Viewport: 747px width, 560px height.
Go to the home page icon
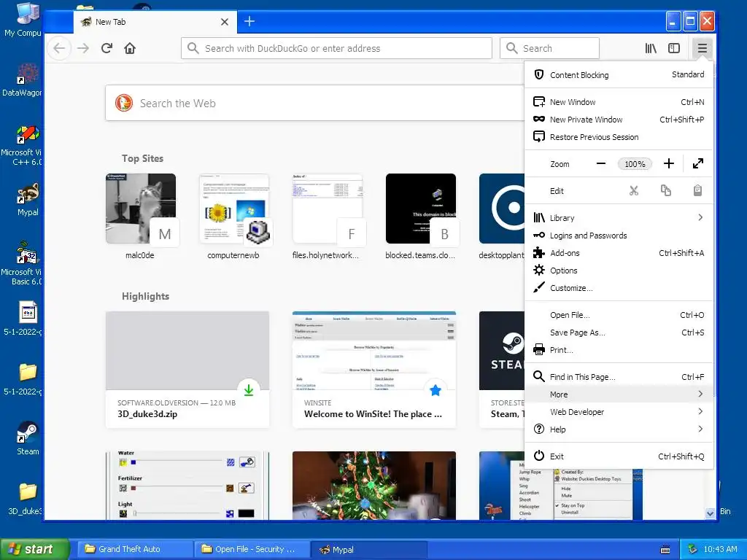[x=130, y=48]
